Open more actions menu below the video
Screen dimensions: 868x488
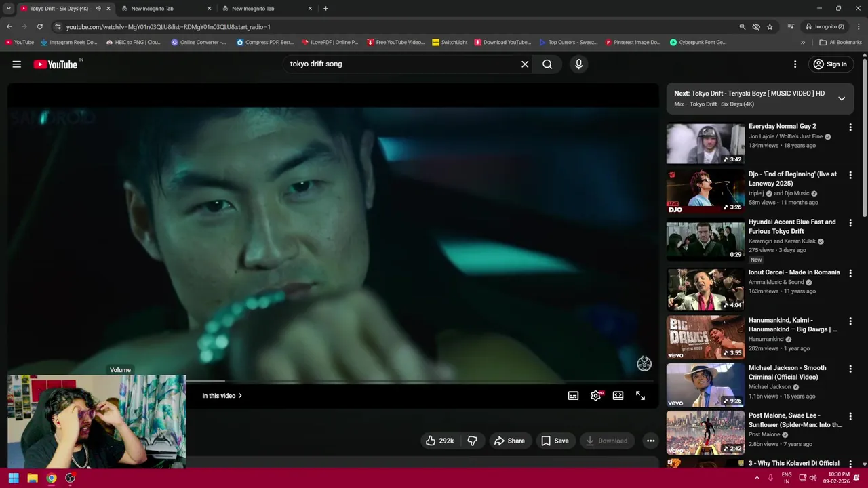coord(650,441)
